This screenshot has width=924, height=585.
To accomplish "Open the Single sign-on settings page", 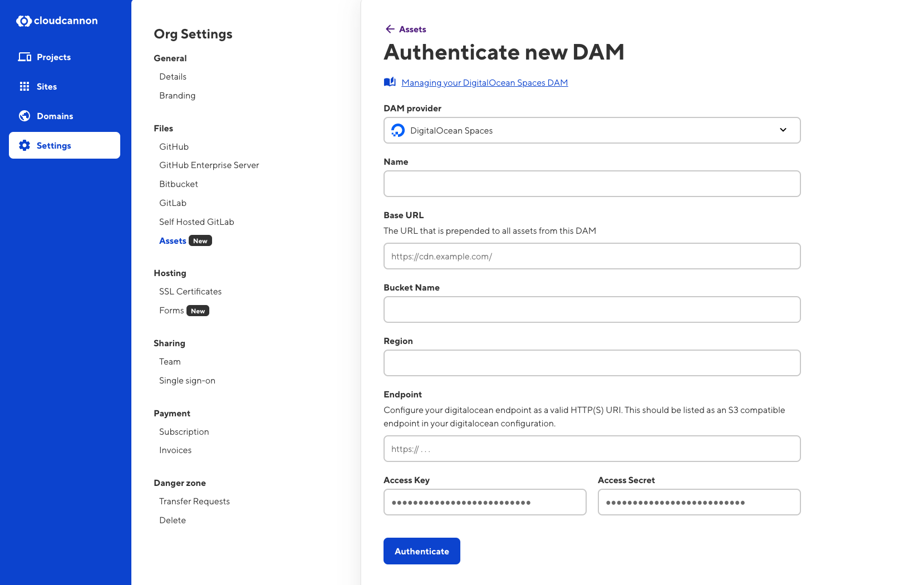I will point(187,381).
